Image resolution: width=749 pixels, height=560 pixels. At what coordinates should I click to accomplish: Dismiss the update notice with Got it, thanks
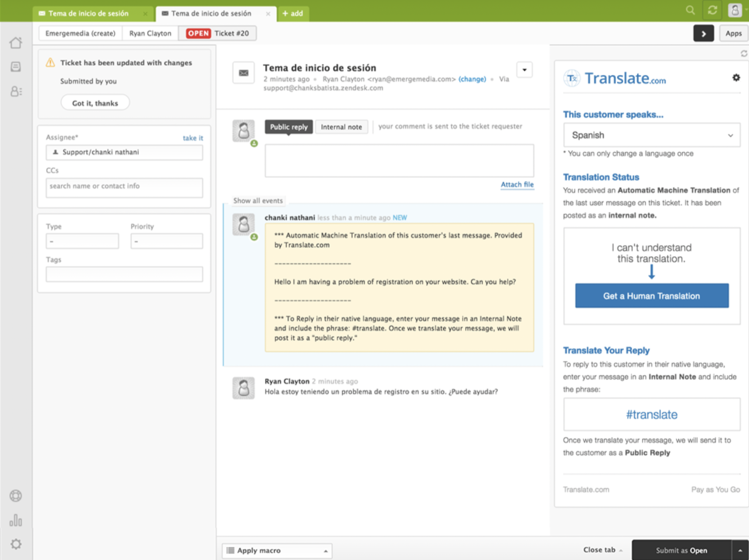[x=95, y=102]
